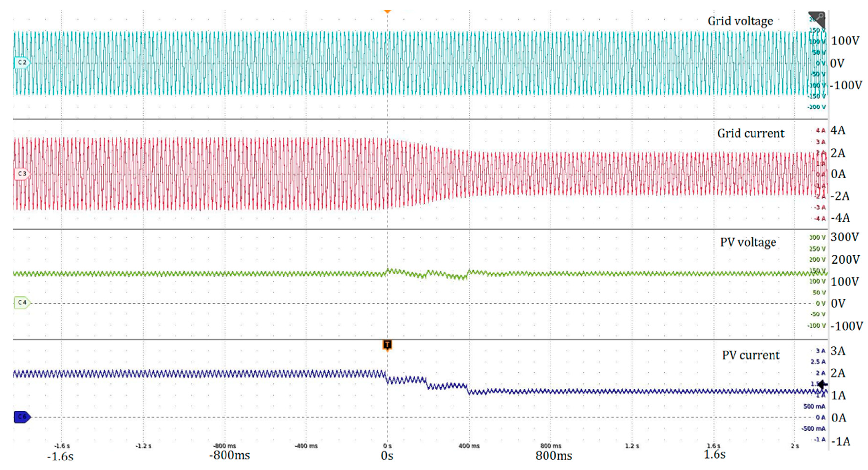The height and width of the screenshot is (470, 868).
Task: Click the 300 V green scale label
Action: click(817, 237)
